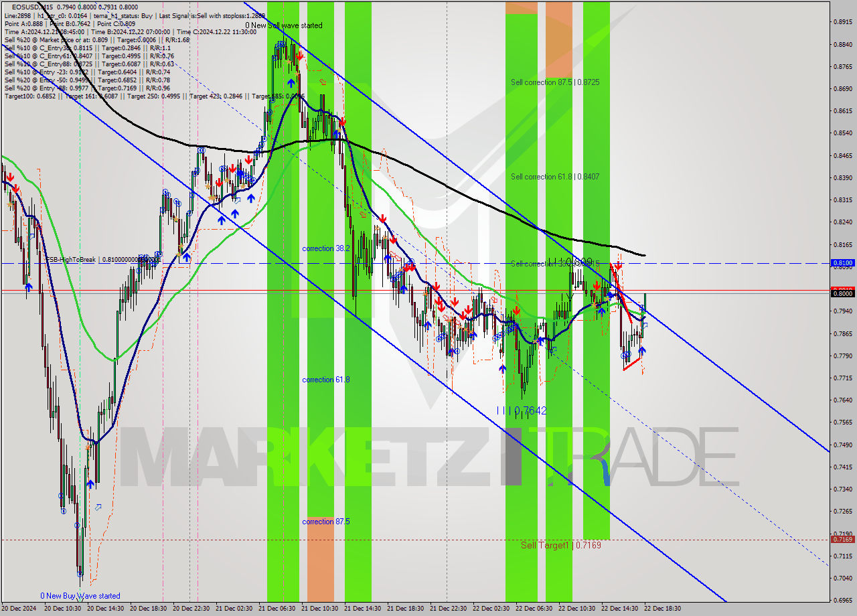This screenshot has height=616, width=857.
Task: Select the 'Sell correction 87.5 | 0.8725' label
Action: 555,82
